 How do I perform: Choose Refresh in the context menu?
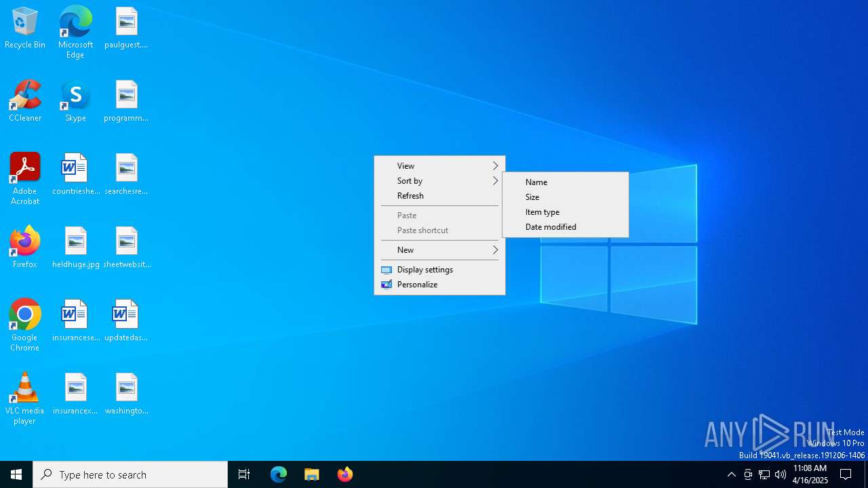(439, 196)
